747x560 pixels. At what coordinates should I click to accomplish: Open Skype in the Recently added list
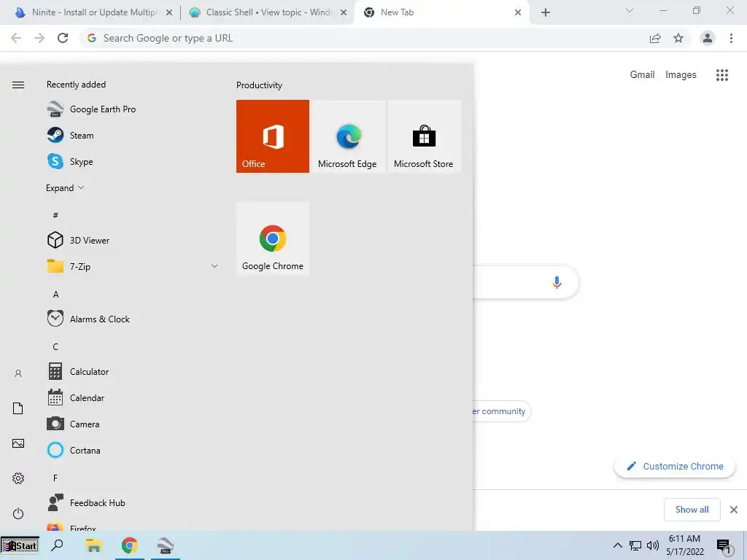[132, 161]
